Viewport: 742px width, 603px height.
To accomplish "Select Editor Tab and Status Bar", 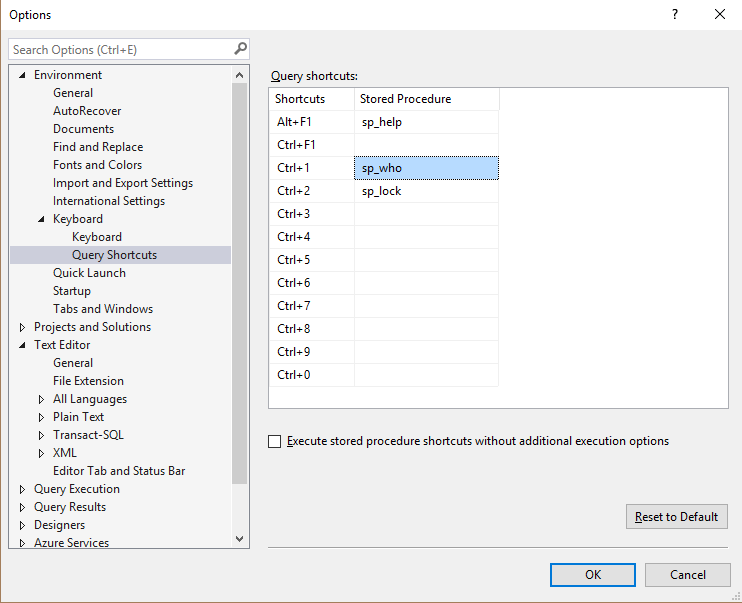I will click(x=119, y=471).
